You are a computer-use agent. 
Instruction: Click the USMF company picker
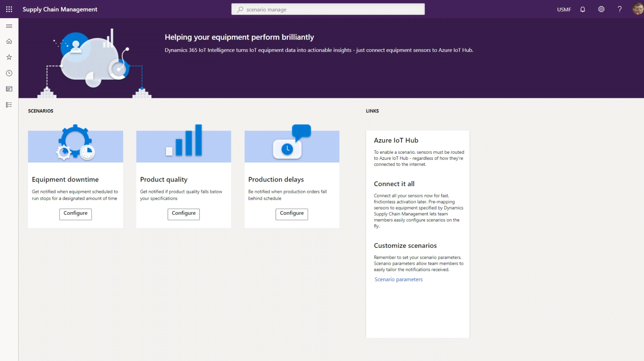coord(564,10)
